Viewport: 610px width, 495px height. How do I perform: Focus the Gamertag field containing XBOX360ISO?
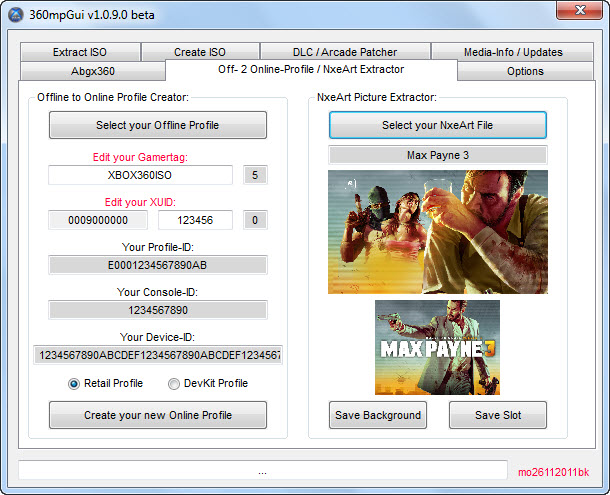click(140, 175)
